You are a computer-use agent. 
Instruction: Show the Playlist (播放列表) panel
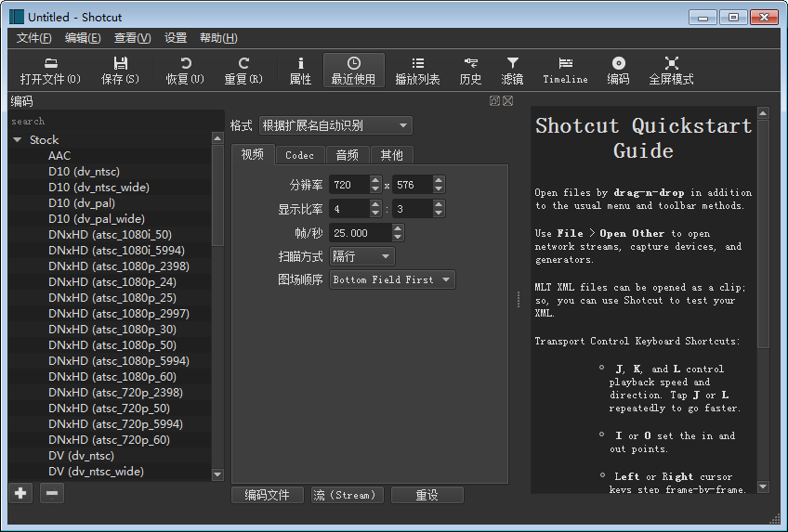417,70
